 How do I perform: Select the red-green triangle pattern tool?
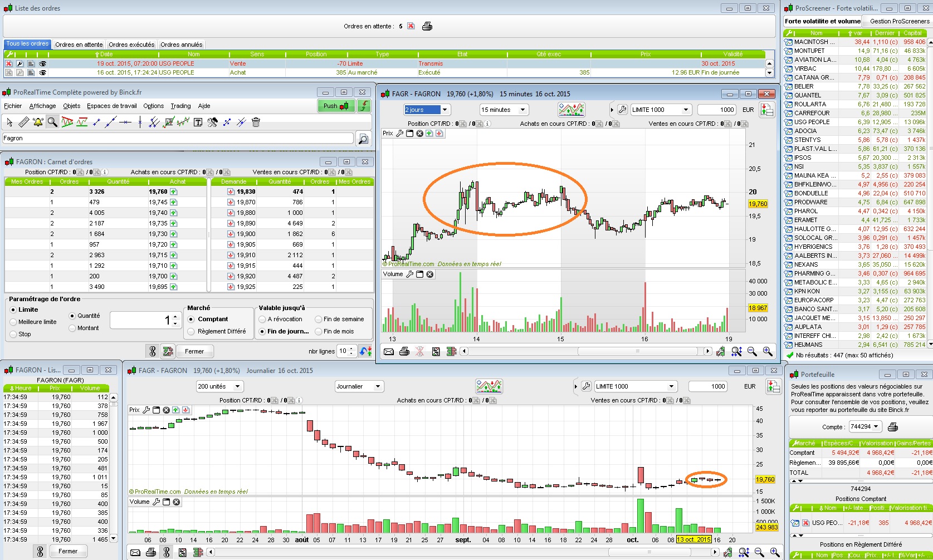click(x=67, y=122)
